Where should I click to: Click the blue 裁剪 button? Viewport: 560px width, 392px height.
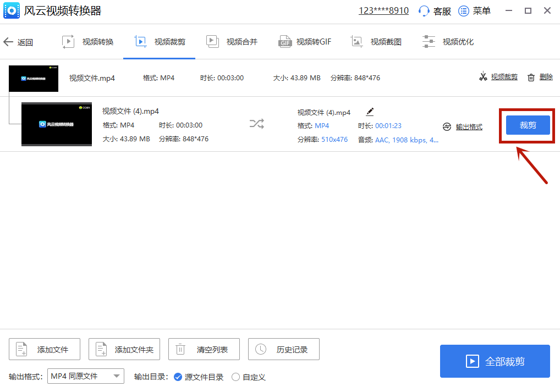point(528,125)
